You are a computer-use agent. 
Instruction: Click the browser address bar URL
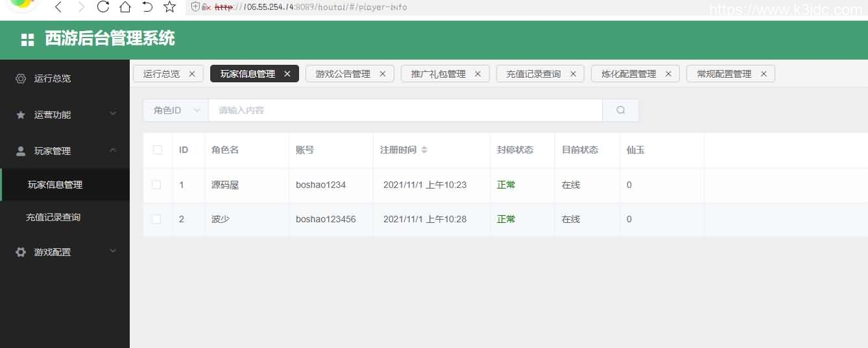pyautogui.click(x=311, y=7)
